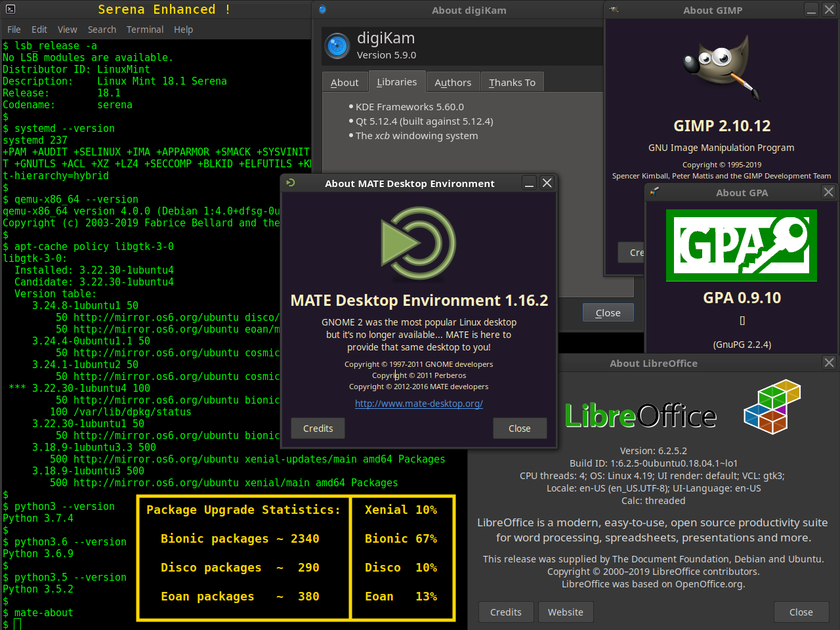Select the Libraries tab in digiKam

[396, 81]
